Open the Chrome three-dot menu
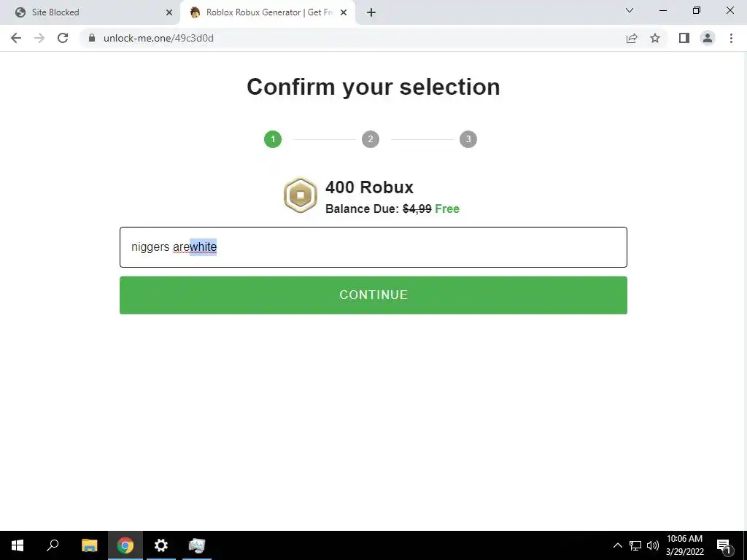747x560 pixels. click(x=731, y=38)
